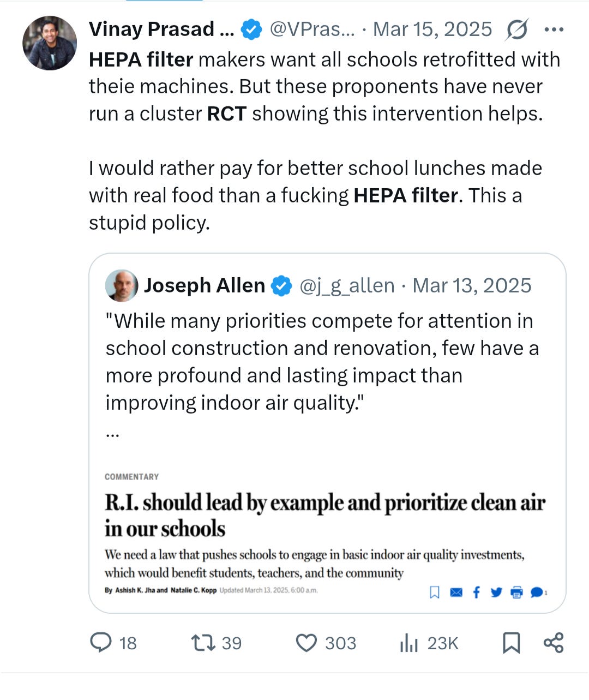589x700 pixels.
Task: Open Vinay Prasad display name link
Action: pyautogui.click(x=161, y=29)
